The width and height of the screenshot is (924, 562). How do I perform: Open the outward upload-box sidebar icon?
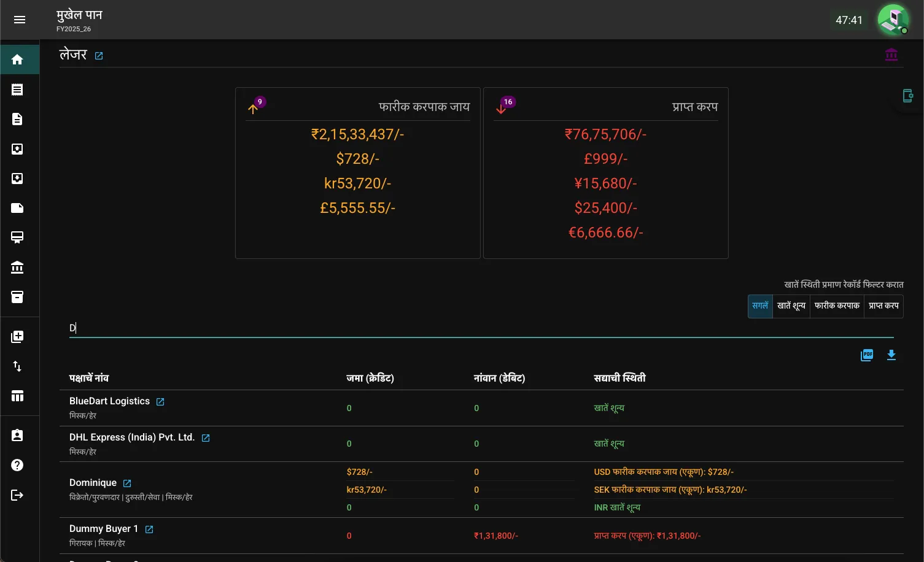pos(17,149)
